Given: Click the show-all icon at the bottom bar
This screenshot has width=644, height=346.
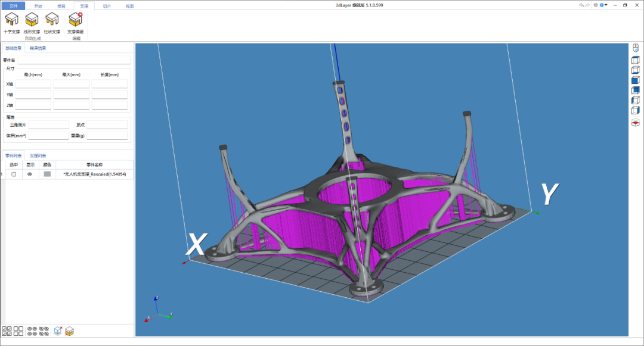Looking at the screenshot, I should point(30,331).
